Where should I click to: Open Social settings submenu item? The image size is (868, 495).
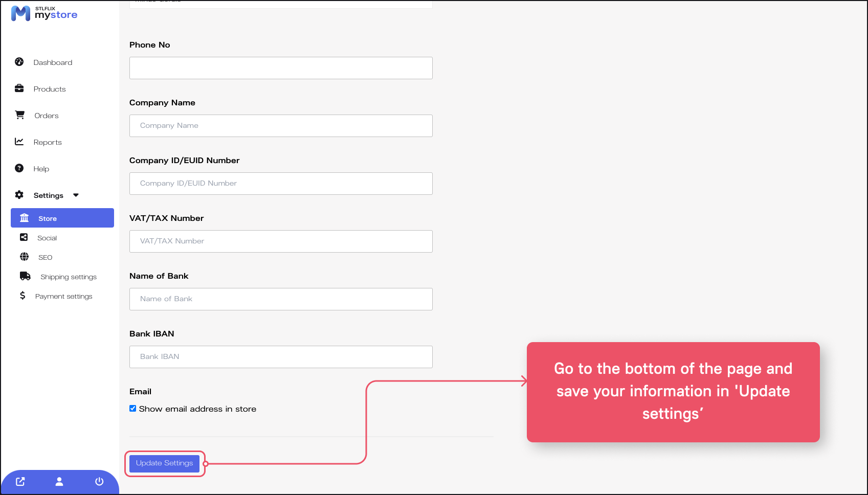pos(47,238)
